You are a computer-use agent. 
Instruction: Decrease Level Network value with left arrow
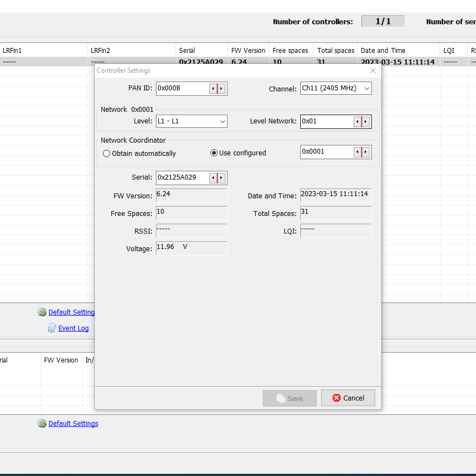358,122
